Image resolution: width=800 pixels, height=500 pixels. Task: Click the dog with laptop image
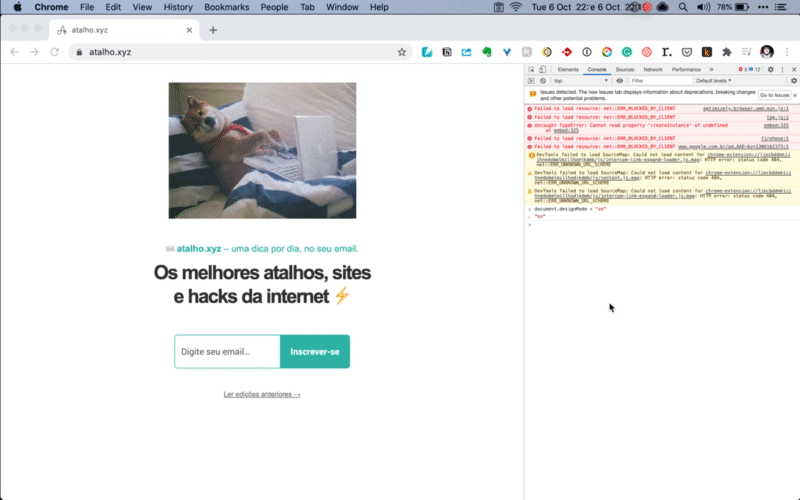(262, 151)
